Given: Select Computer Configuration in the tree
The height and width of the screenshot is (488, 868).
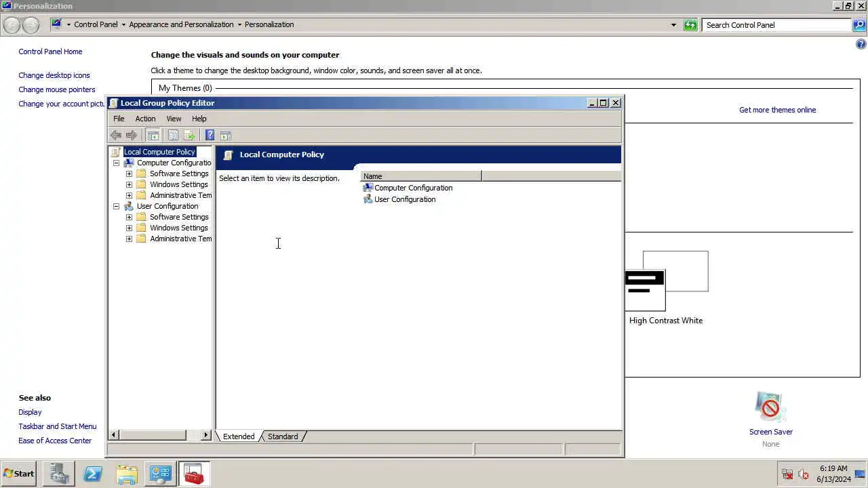Looking at the screenshot, I should point(174,163).
